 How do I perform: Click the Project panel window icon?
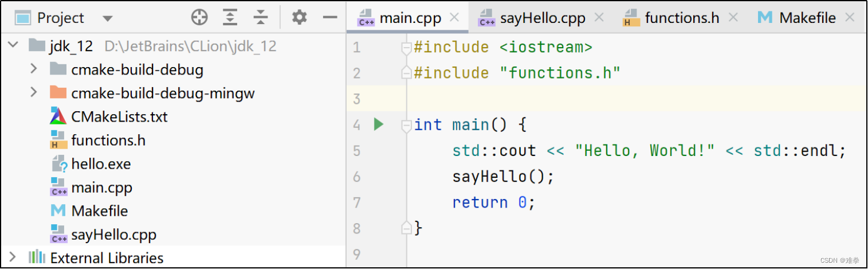[x=23, y=18]
